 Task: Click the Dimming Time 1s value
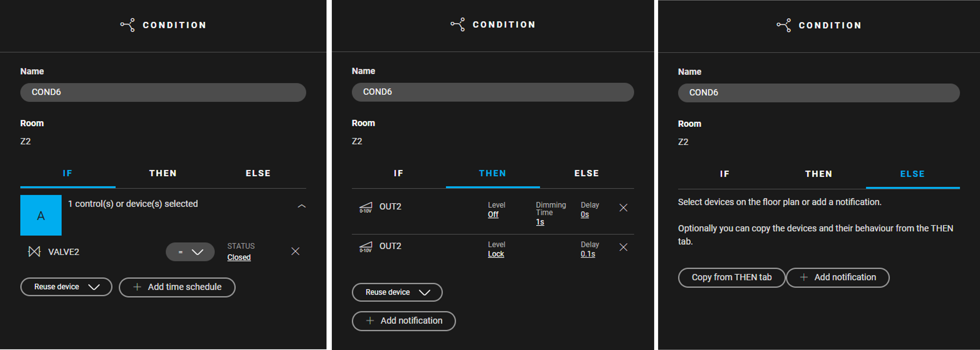(x=540, y=222)
